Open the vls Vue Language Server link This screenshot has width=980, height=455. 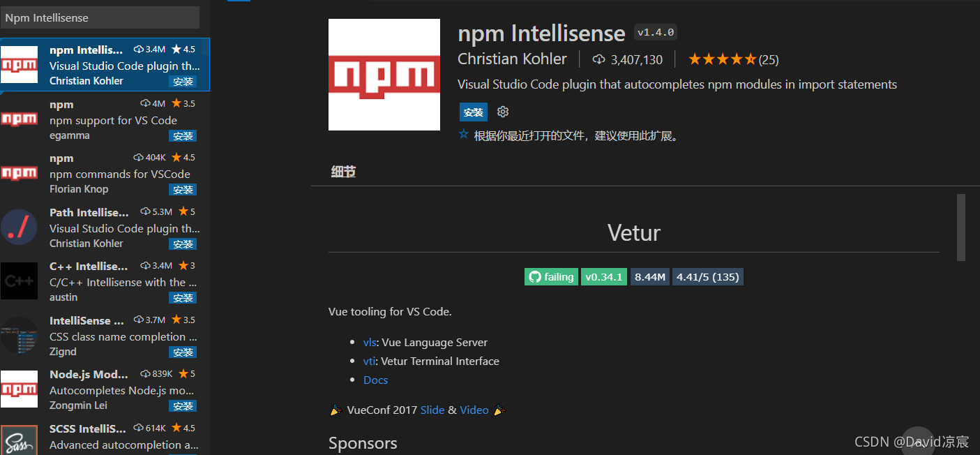[370, 343]
